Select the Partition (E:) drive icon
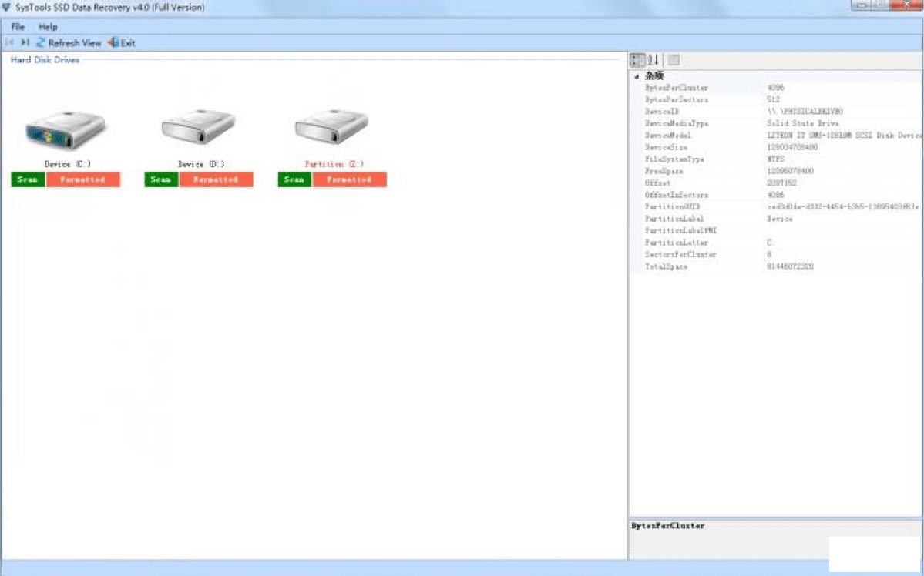Image resolution: width=924 pixels, height=576 pixels. pos(332,126)
